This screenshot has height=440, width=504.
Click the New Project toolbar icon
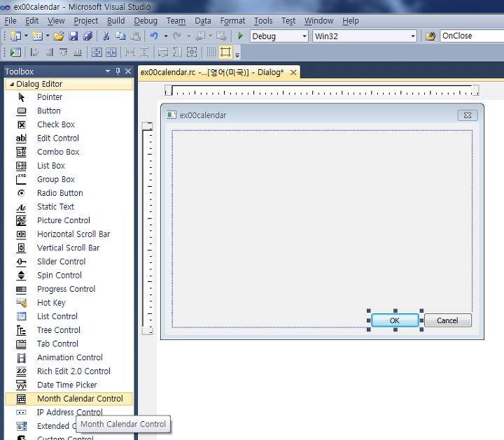(x=15, y=36)
